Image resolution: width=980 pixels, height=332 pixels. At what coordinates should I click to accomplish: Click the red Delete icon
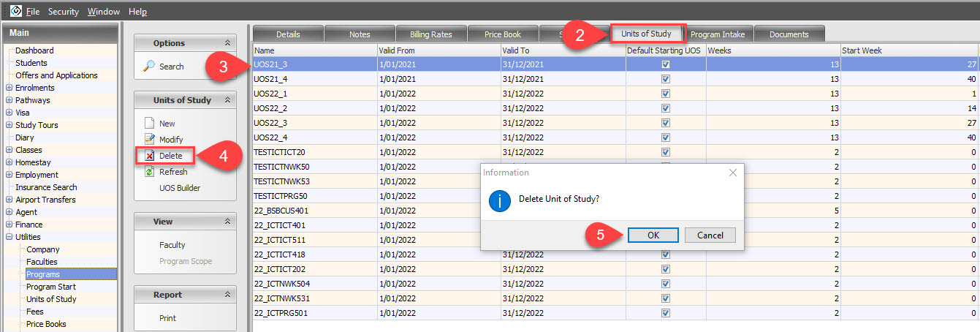(149, 156)
